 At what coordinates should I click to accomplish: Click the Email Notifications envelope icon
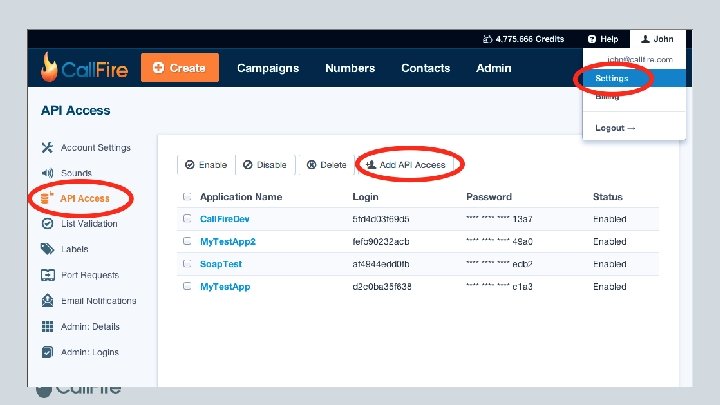coord(47,300)
